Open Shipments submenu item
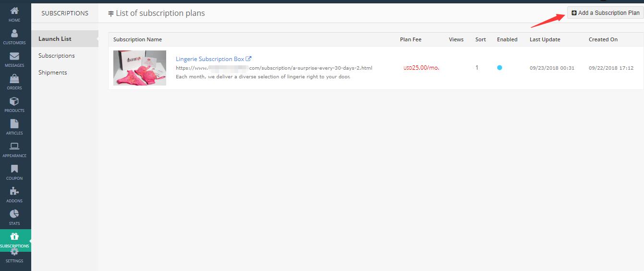This screenshot has height=271, width=644. [53, 73]
